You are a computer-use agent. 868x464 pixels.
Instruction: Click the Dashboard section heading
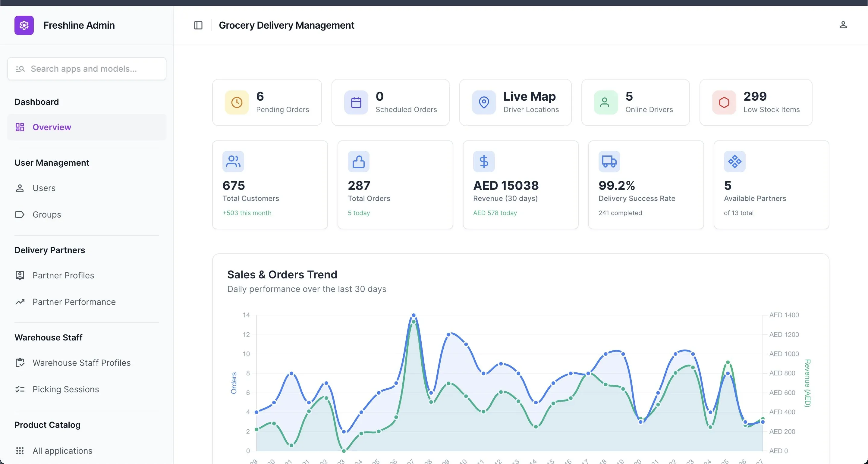coord(37,102)
